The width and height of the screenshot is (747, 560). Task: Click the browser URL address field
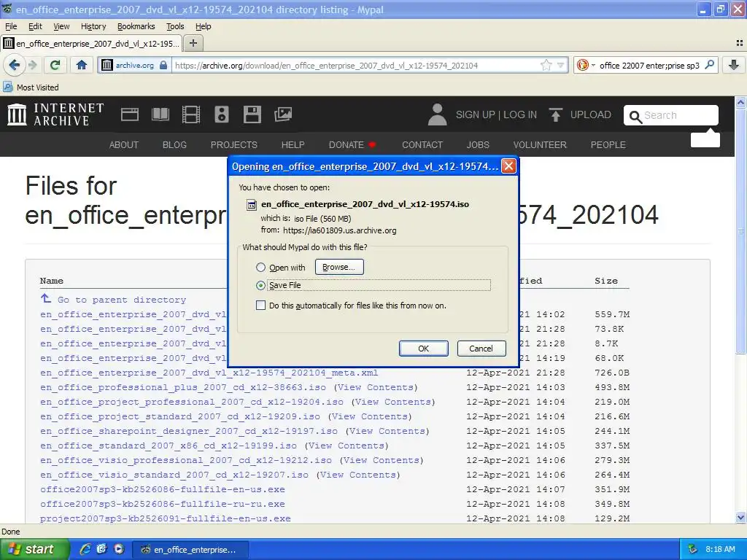pyautogui.click(x=355, y=65)
